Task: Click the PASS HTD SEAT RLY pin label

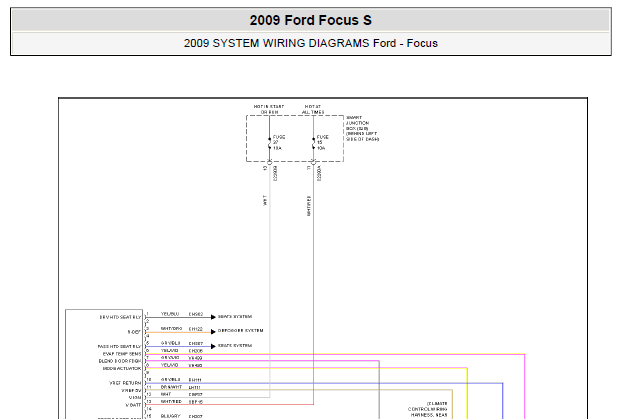Action: coord(119,347)
